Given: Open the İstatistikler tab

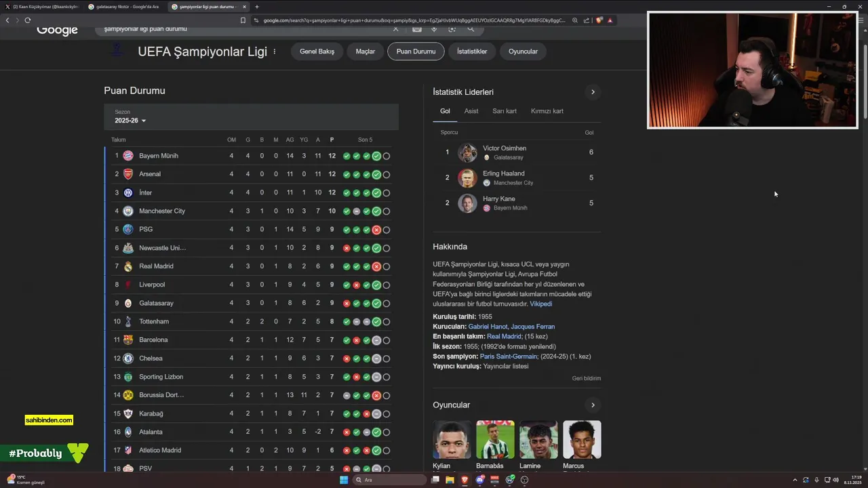Looking at the screenshot, I should point(472,52).
